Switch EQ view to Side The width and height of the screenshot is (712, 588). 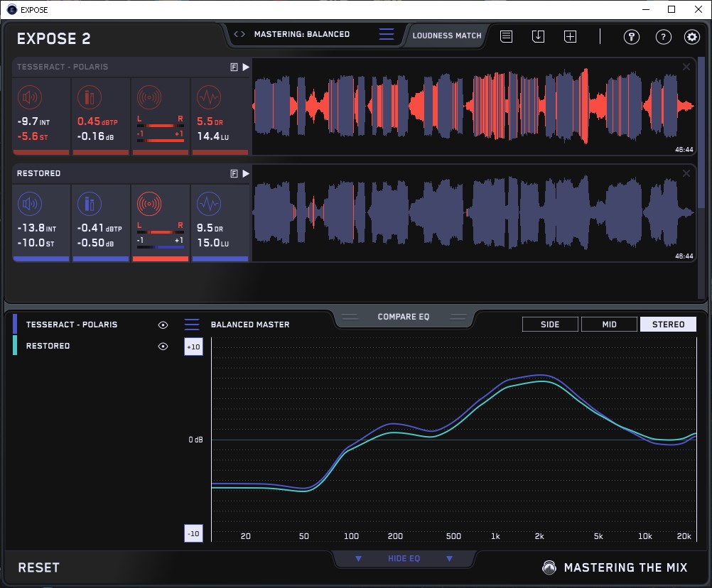tap(550, 325)
